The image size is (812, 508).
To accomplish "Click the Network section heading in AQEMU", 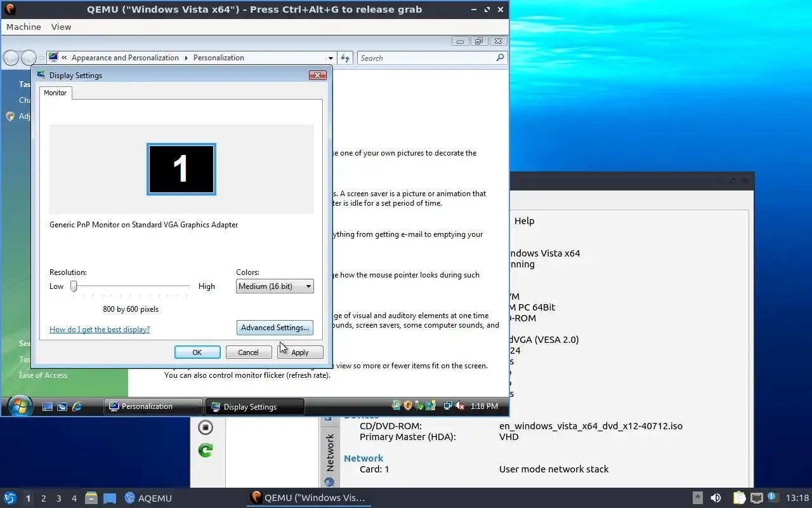I will (x=363, y=458).
